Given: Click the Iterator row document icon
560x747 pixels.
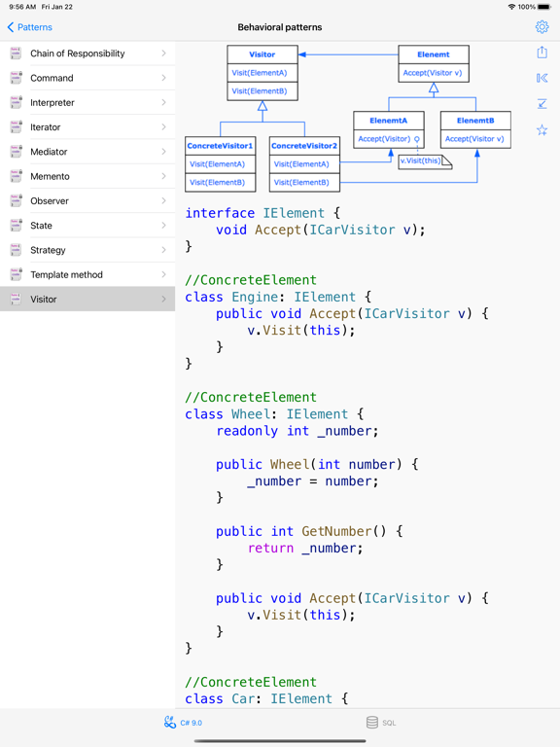Looking at the screenshot, I should coord(17,127).
